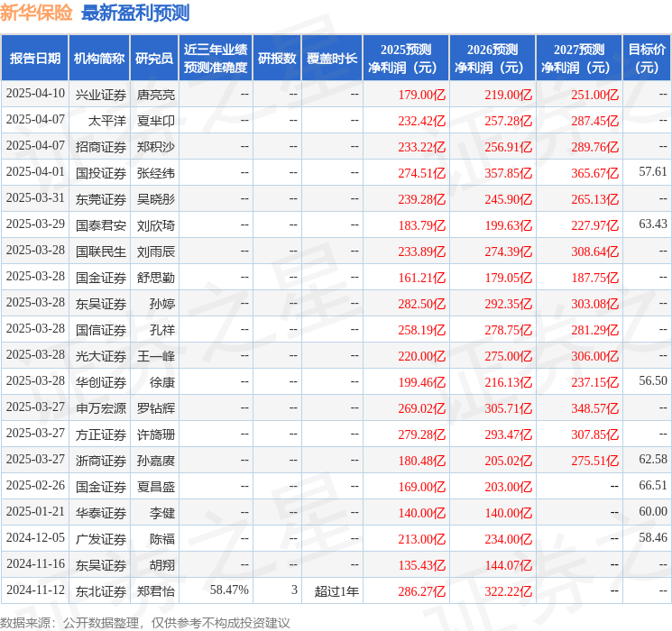Click the 282.50亿 profit value

[x=422, y=304]
